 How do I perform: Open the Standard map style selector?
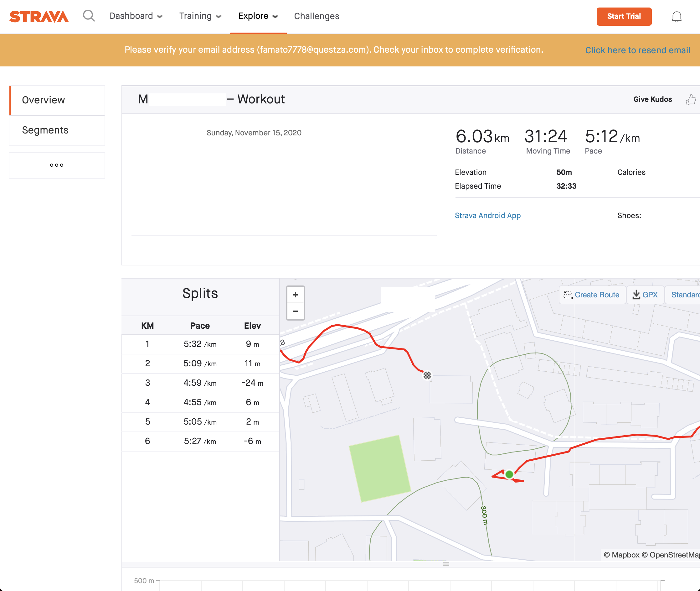tap(685, 295)
